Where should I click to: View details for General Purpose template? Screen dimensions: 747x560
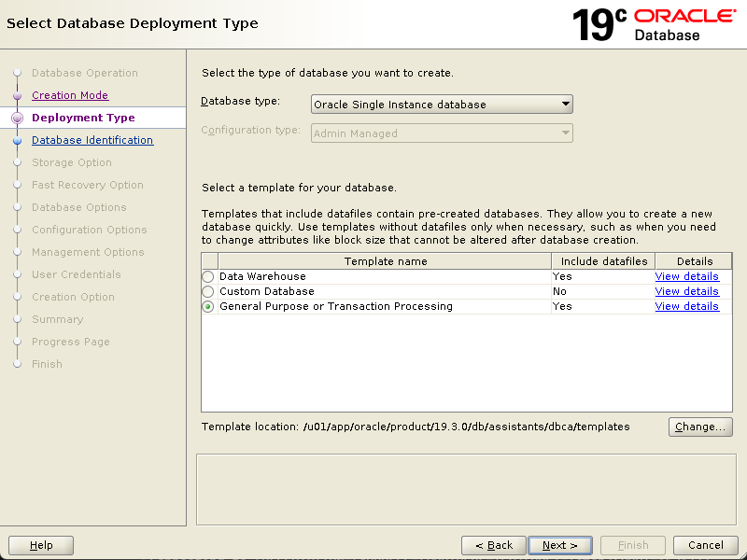pyautogui.click(x=686, y=306)
